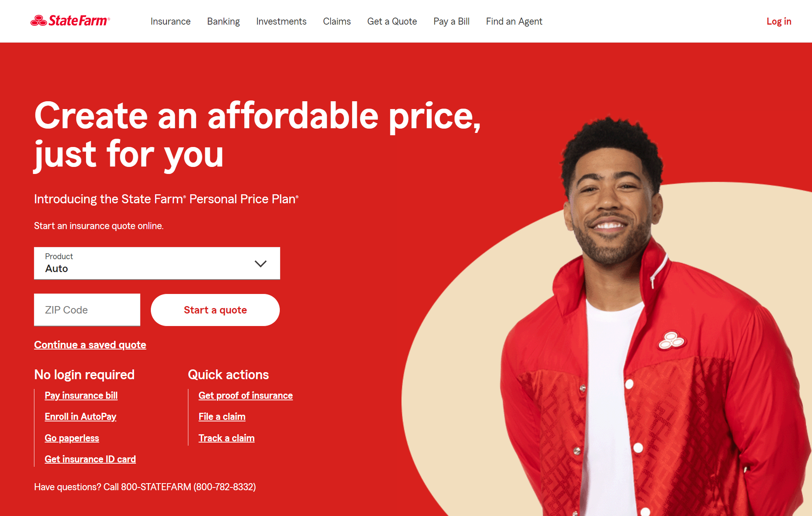Click Continue a saved quote link
The height and width of the screenshot is (516, 812).
point(90,344)
